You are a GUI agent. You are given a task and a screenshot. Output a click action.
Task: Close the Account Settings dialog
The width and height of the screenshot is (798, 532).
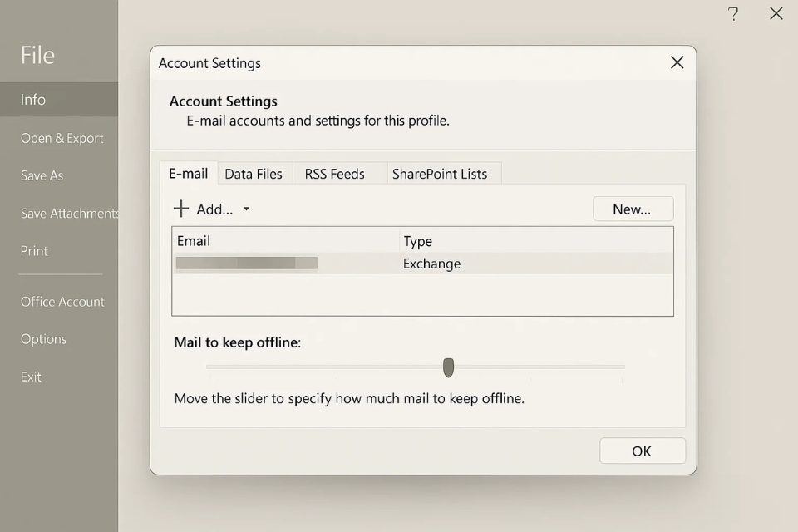(677, 63)
